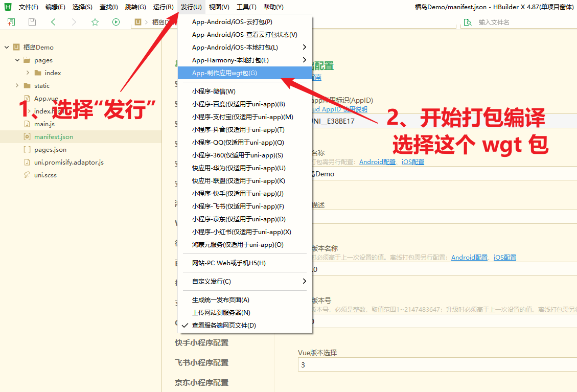The height and width of the screenshot is (392, 577).
Task: Click the file search icon beside 输入文件名
Action: click(x=467, y=22)
